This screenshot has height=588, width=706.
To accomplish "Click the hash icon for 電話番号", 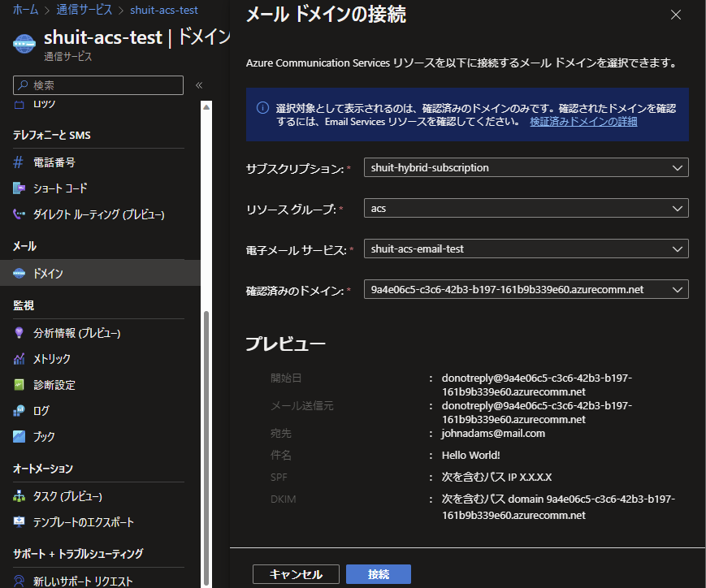I will (19, 162).
